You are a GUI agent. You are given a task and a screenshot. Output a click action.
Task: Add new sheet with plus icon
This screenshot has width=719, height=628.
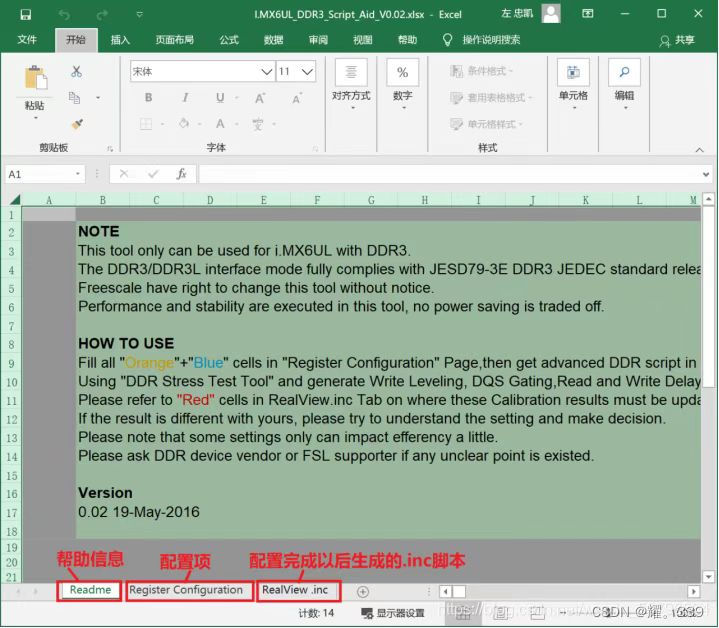(363, 592)
